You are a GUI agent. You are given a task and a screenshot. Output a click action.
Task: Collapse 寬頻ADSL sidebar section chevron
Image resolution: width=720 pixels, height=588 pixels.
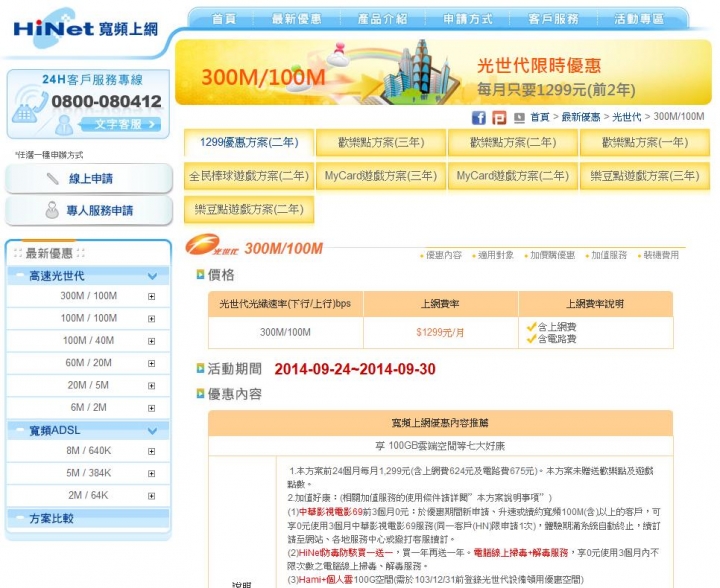pyautogui.click(x=152, y=431)
